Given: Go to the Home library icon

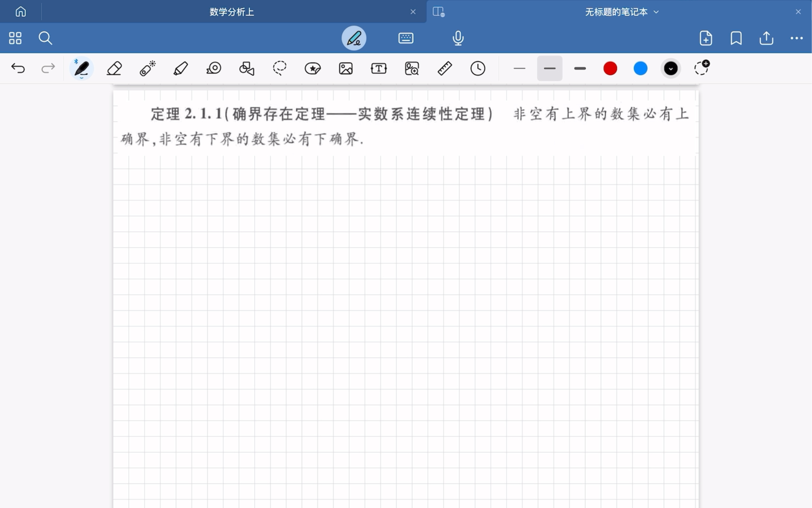Looking at the screenshot, I should (x=21, y=12).
